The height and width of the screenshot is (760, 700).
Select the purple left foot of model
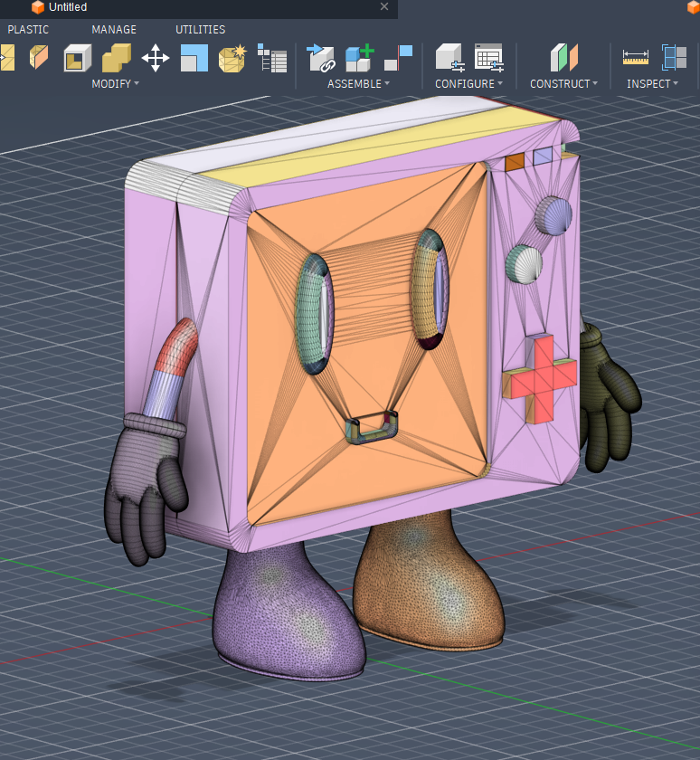point(289,612)
